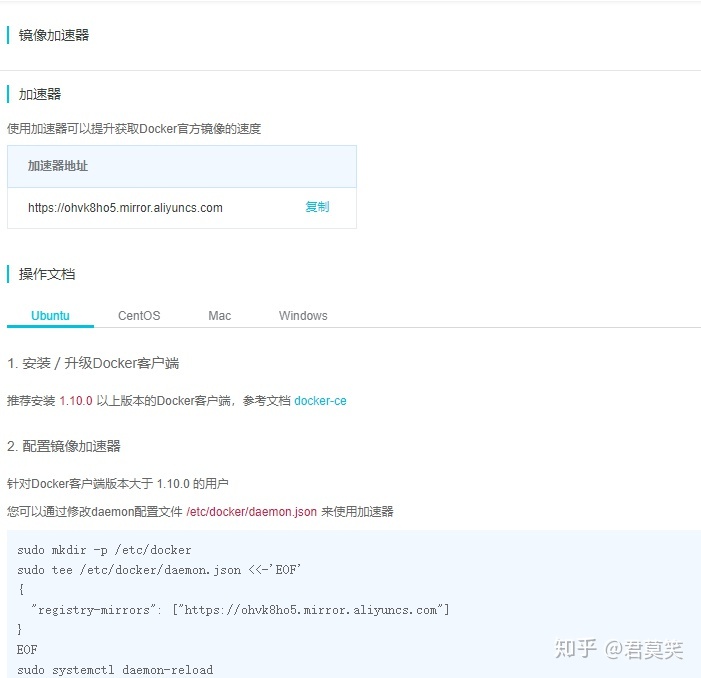Click the 'sudo systemctl daemon-reload' code line
The image size is (701, 678).
tap(115, 670)
